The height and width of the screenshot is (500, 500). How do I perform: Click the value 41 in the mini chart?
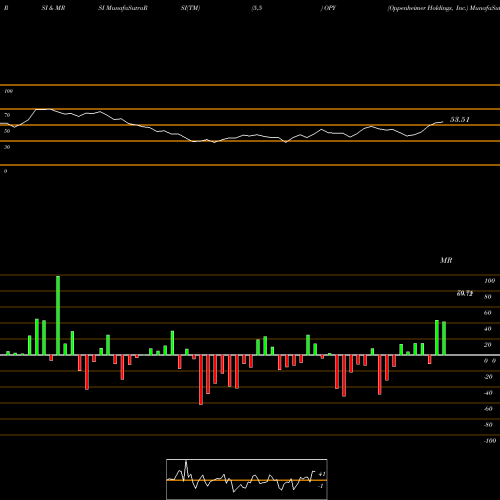click(322, 474)
